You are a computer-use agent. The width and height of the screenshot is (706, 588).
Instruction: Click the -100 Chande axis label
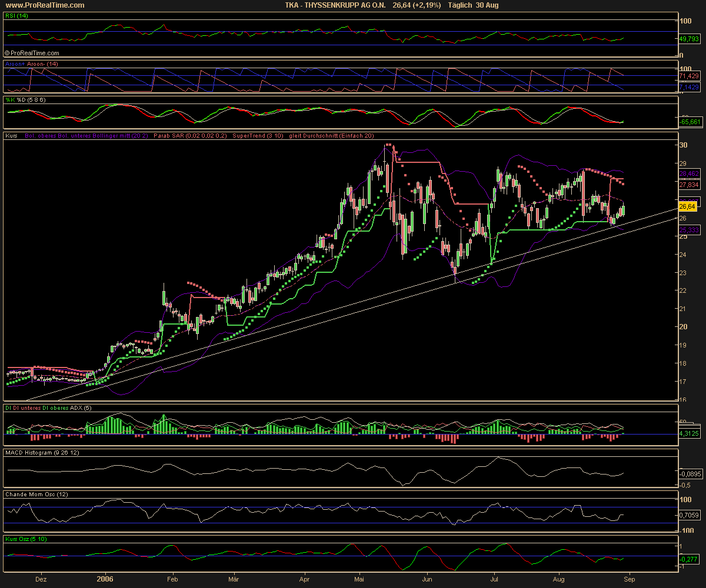686,530
